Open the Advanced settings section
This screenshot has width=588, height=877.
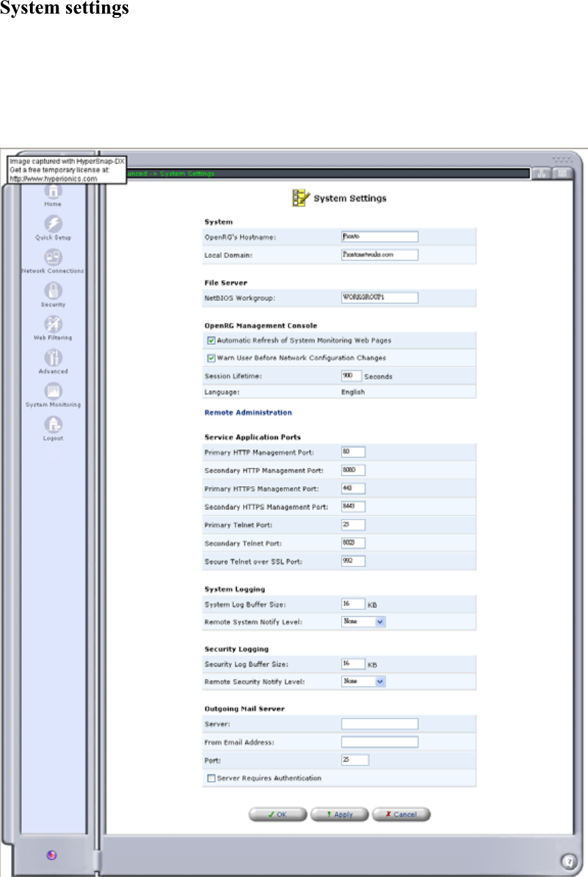53,358
